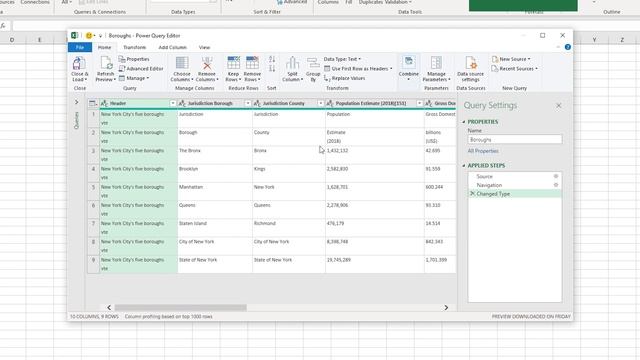Switch to the Transform tab
Screen dimensions: 640x360
[x=134, y=47]
